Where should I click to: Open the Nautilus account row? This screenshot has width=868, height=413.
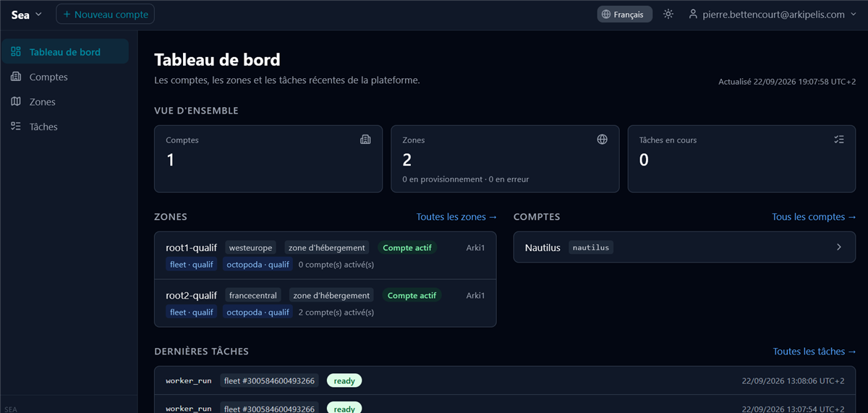click(684, 247)
